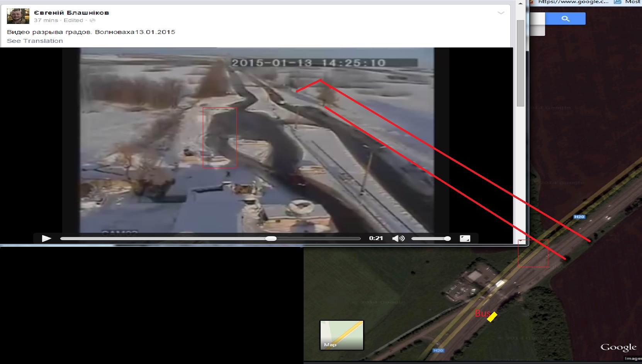The height and width of the screenshot is (364, 642).
Task: Switch to Map view thumbnail
Action: (x=341, y=335)
